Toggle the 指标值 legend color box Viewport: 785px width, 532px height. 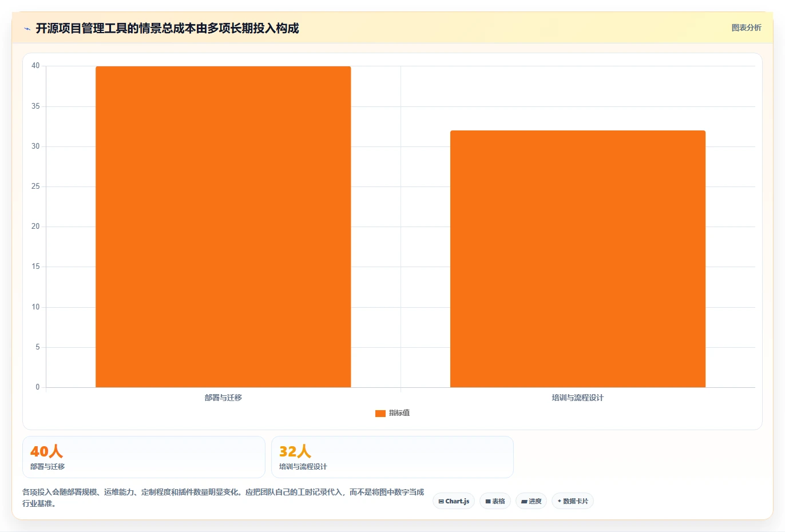(380, 413)
